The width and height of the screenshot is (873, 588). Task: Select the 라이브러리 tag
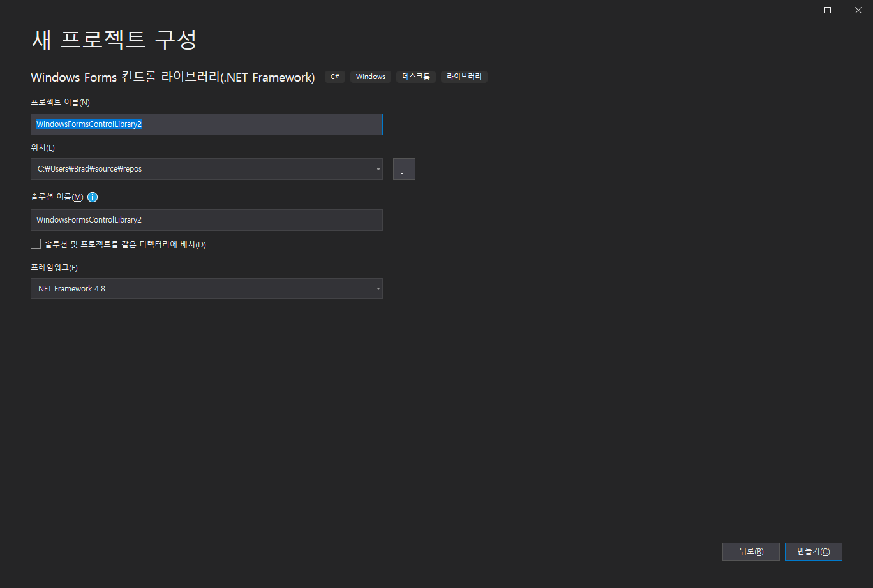pos(465,77)
